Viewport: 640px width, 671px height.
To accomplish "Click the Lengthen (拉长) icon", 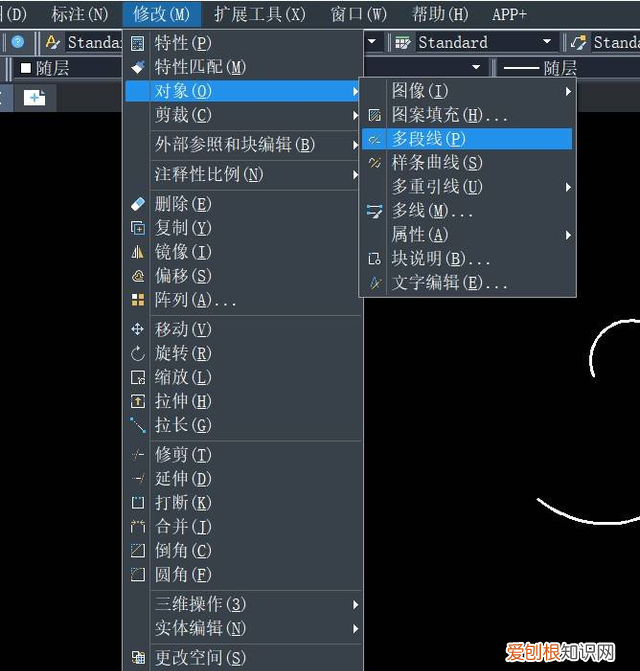I will (x=138, y=425).
